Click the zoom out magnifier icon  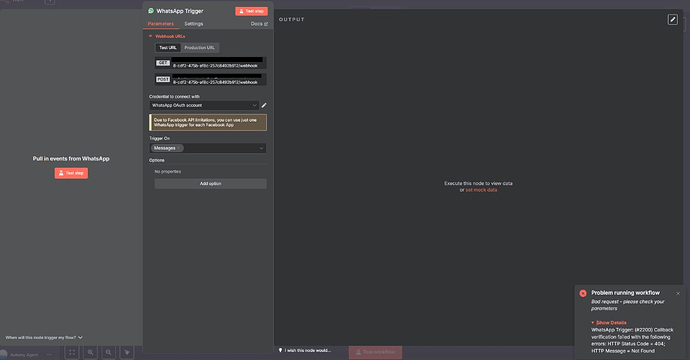(x=108, y=352)
